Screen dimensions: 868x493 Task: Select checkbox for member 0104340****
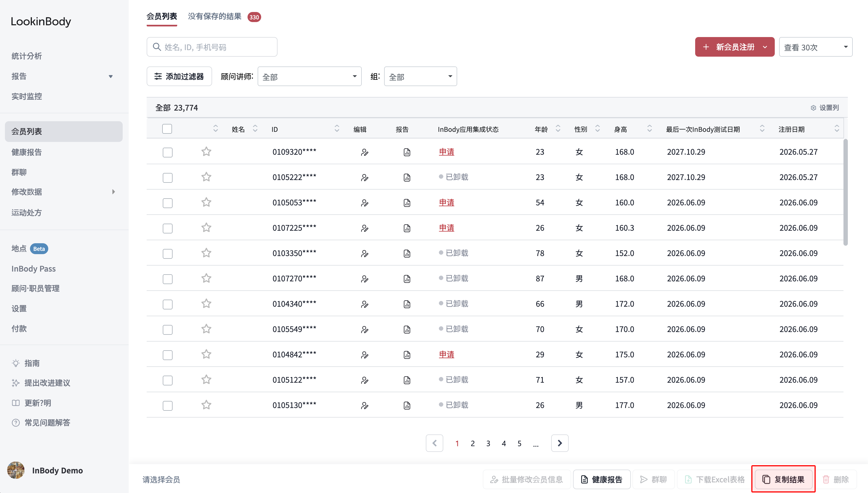167,305
